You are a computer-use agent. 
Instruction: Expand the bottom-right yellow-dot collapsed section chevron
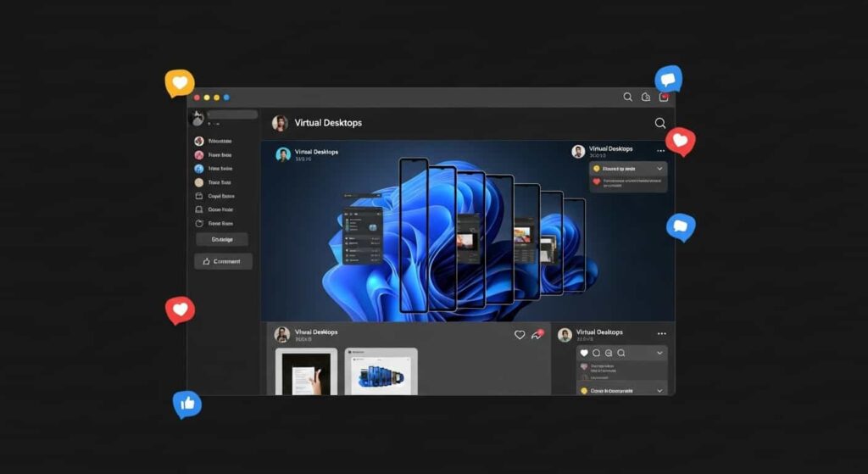click(x=659, y=391)
